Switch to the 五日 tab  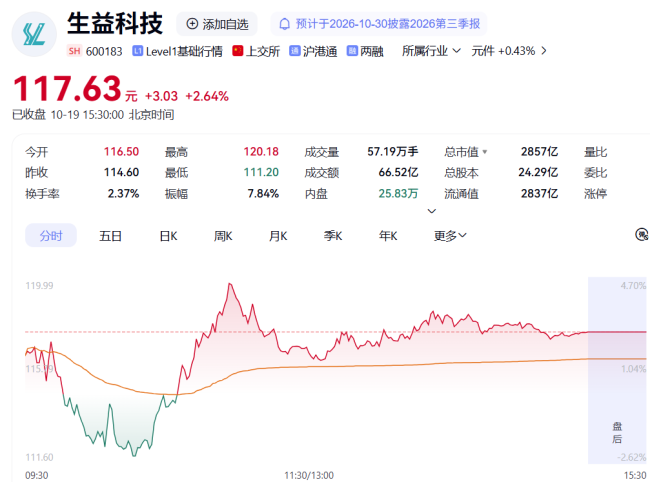pos(110,236)
